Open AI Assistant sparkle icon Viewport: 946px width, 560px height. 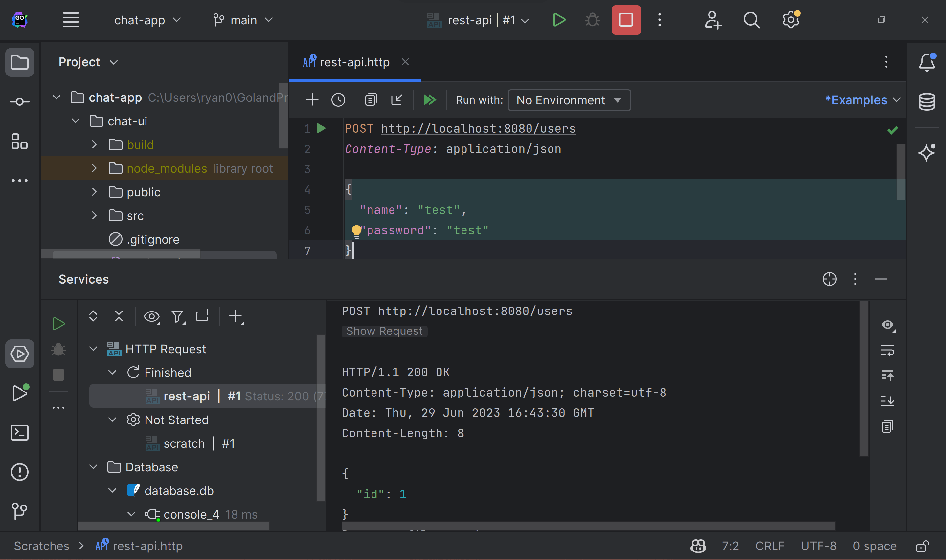click(x=926, y=152)
